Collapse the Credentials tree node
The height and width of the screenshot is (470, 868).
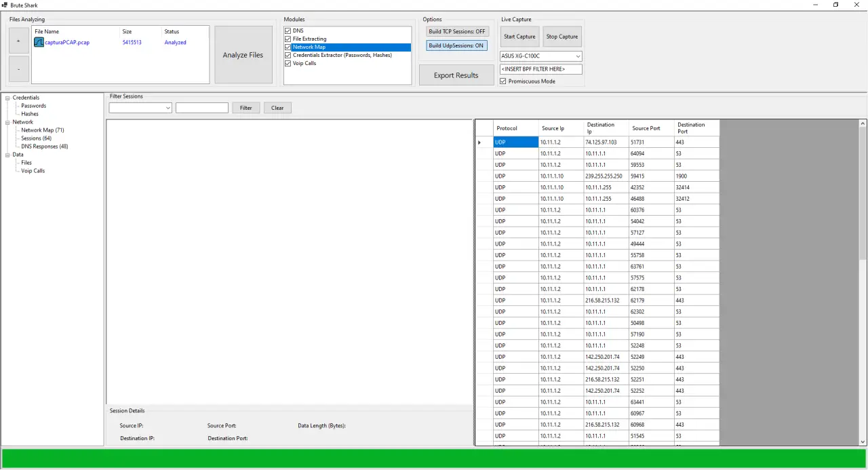[7, 98]
